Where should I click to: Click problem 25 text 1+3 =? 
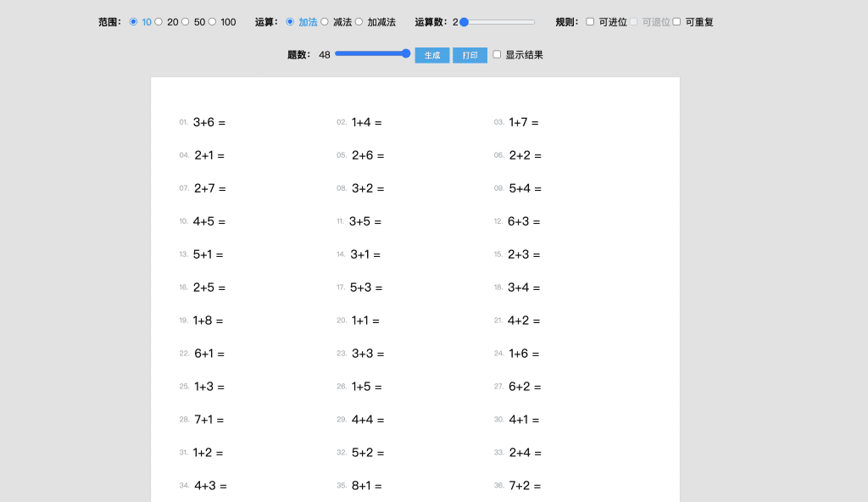click(209, 387)
